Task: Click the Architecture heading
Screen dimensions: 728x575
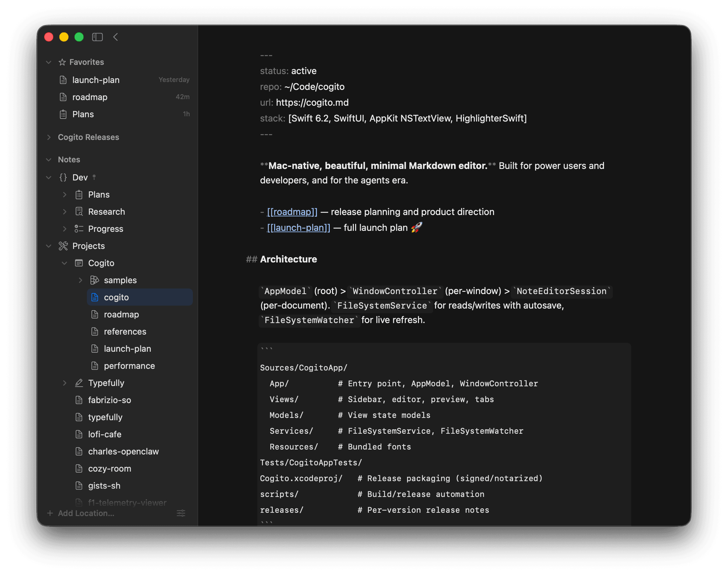Action: tap(289, 260)
